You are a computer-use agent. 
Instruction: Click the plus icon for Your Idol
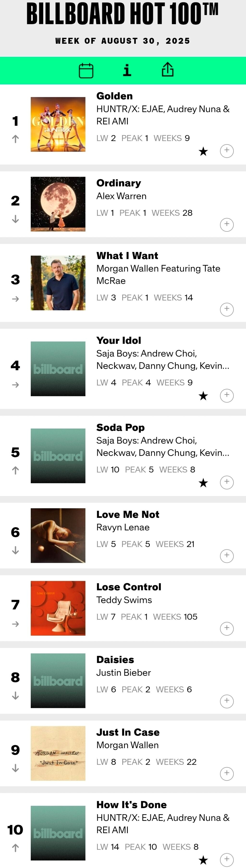pos(227,395)
